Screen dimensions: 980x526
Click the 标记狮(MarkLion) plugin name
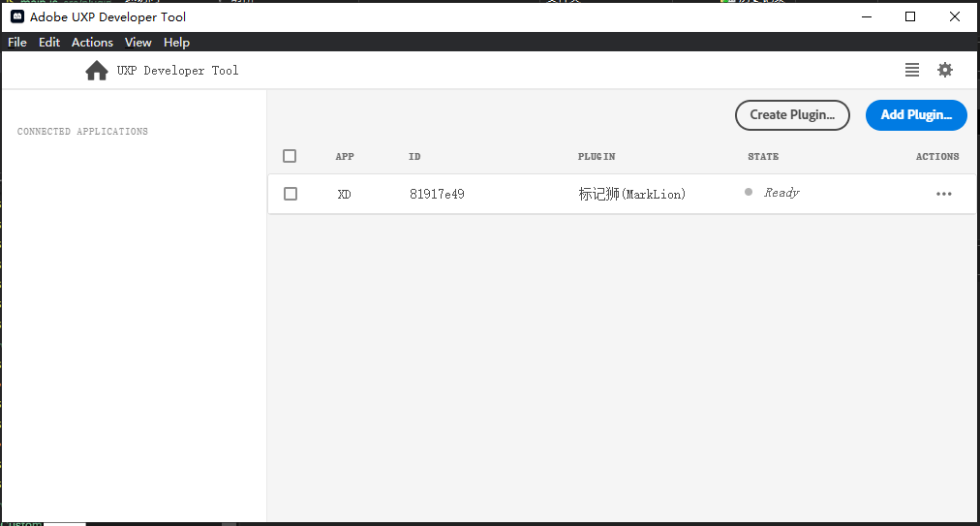pos(632,194)
